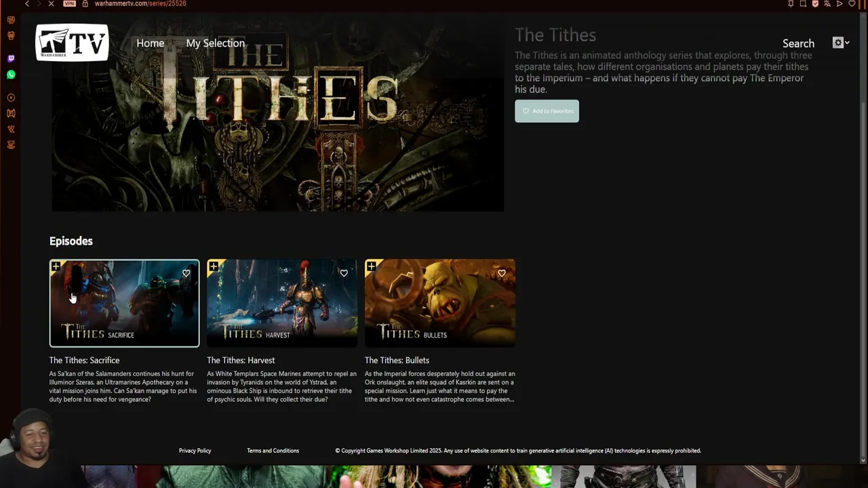This screenshot has width=868, height=488.
Task: Click the snapshot selection icon in the toolbar
Action: pos(803,3)
